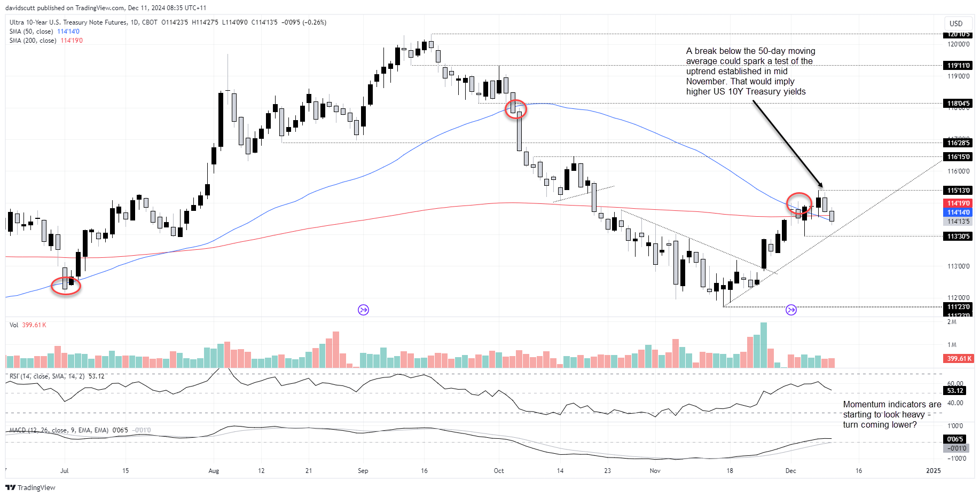This screenshot has width=980, height=497.
Task: Click the 113'00'0 price axis label
Action: [958, 266]
